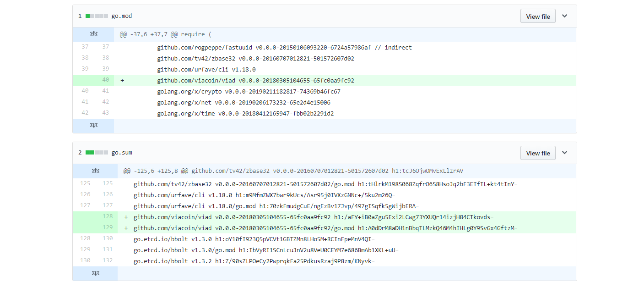Click new line number 132 in go.sum
Viewport: 644px width, 287px height.
(x=108, y=261)
